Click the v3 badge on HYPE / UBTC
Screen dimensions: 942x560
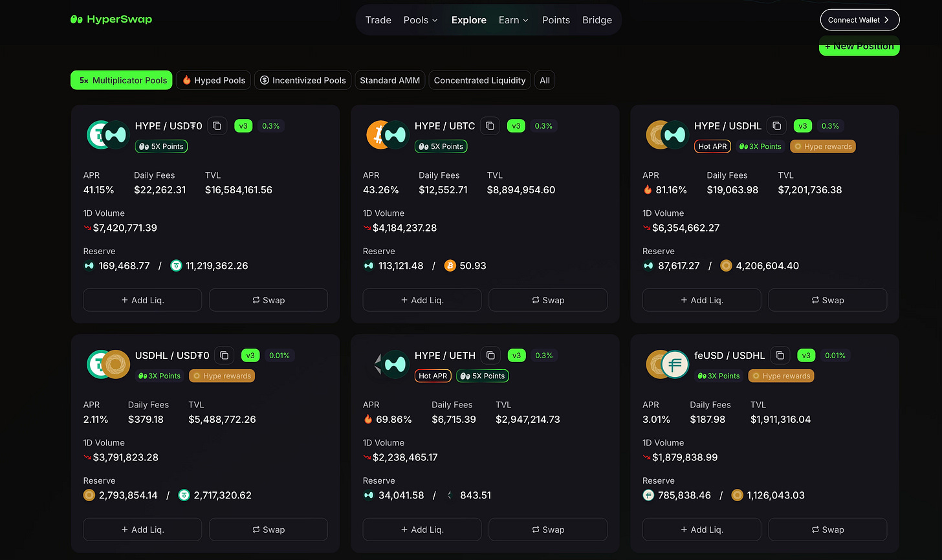pyautogui.click(x=516, y=126)
